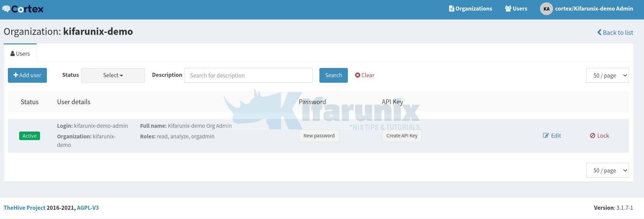Open the bottom 50 / page dropdown
This screenshot has height=219, width=644.
(x=607, y=170)
